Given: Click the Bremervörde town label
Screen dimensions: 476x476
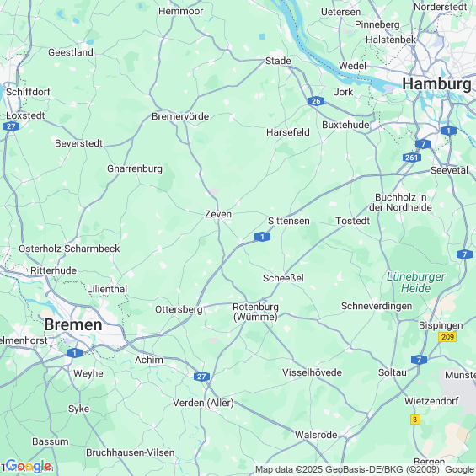Looking at the screenshot, I should point(180,116).
